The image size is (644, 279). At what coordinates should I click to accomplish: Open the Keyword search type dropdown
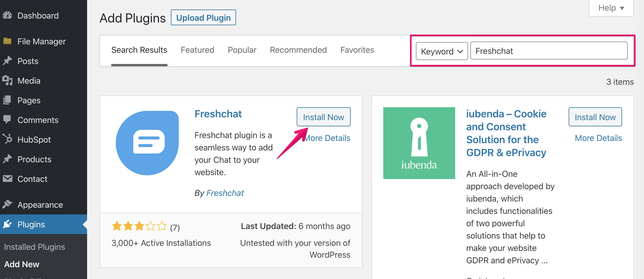click(x=442, y=51)
